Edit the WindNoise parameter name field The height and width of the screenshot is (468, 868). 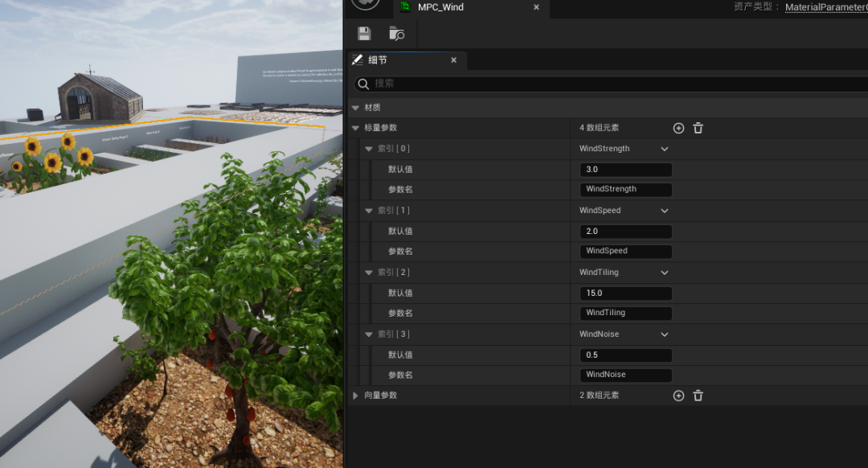click(x=625, y=375)
